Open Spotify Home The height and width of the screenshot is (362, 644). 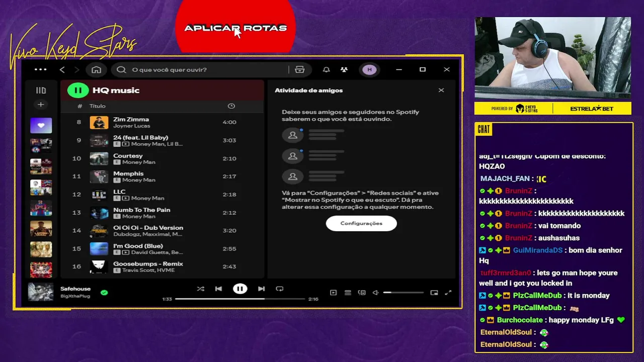pos(96,70)
